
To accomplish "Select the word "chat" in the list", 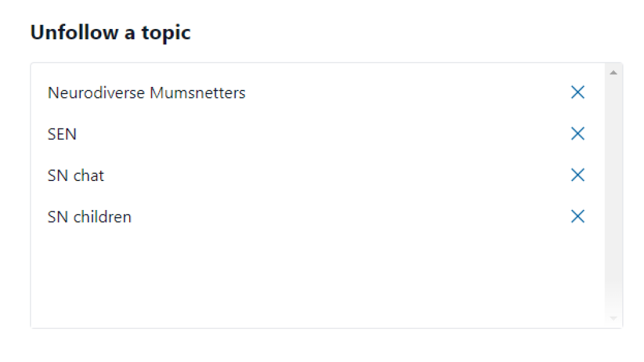I will pyautogui.click(x=89, y=176).
